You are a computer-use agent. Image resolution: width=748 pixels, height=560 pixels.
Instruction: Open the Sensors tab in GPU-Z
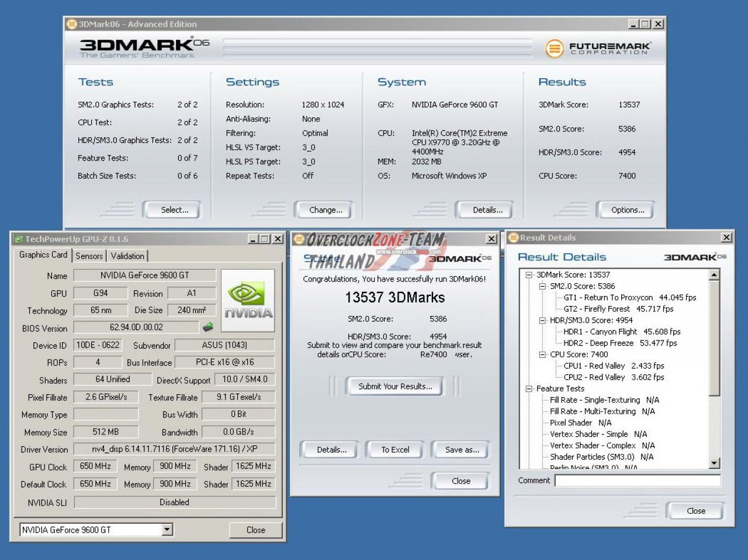89,256
